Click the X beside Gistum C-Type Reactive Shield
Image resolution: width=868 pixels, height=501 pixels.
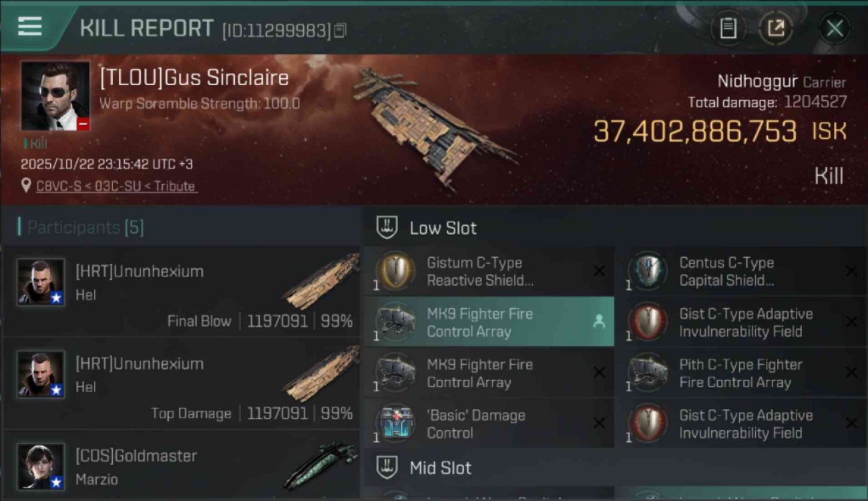pos(599,271)
